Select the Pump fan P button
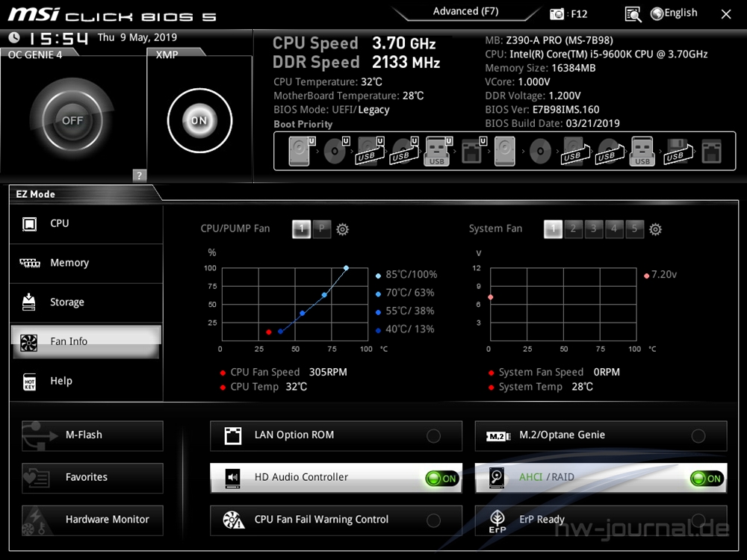Viewport: 747px width, 560px height. click(322, 229)
